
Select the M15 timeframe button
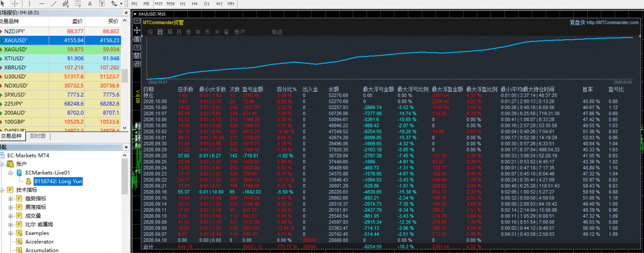coord(159,4)
